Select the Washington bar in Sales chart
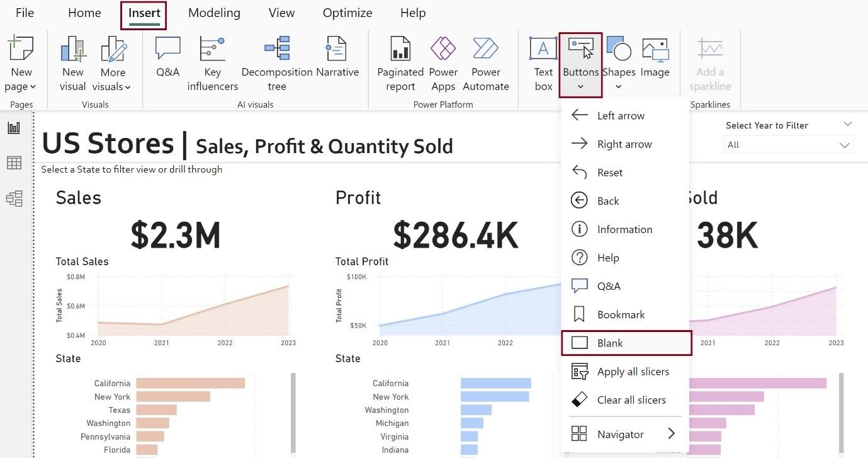 pos(152,423)
